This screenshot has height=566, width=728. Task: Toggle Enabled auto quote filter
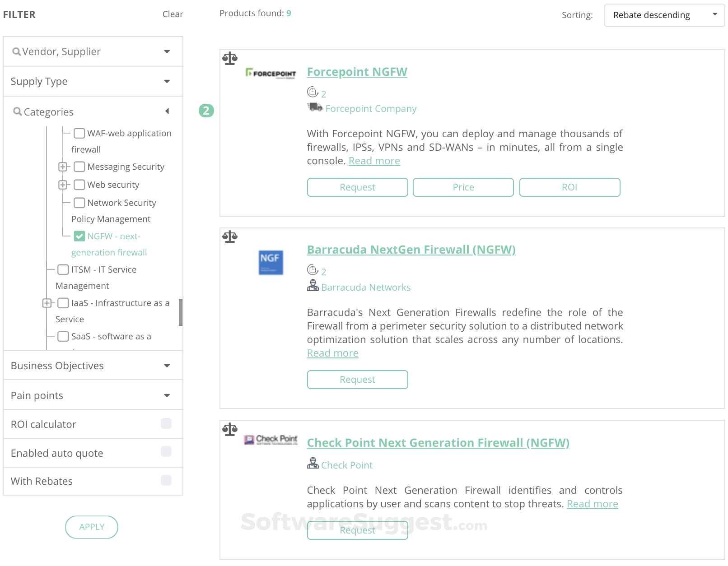click(x=166, y=451)
